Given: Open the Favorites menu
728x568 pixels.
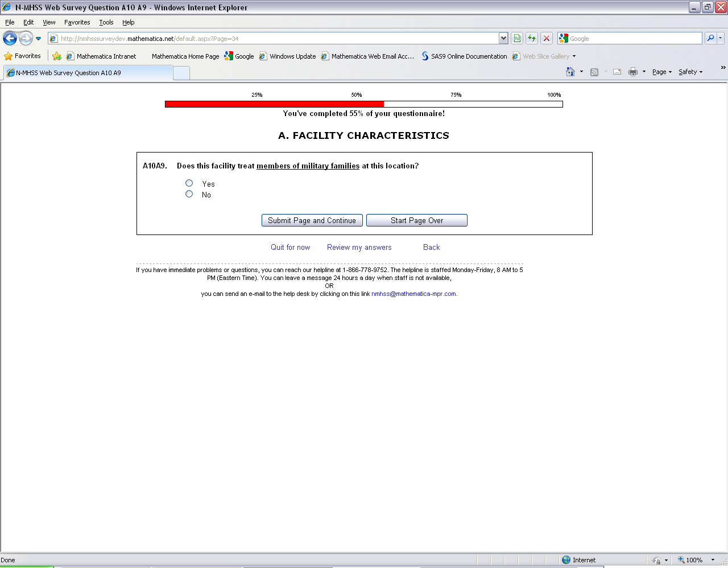Looking at the screenshot, I should [77, 22].
